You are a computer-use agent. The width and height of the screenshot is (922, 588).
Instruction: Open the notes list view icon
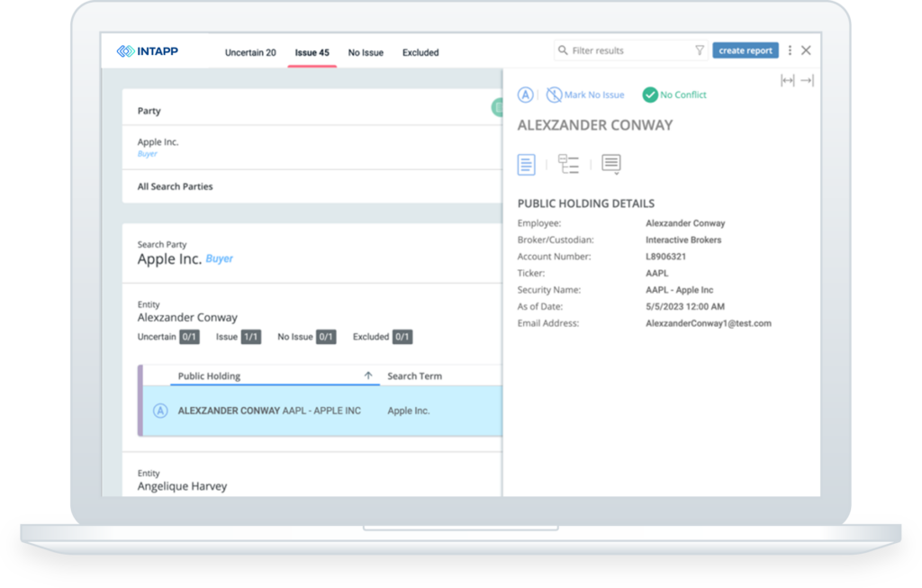click(x=611, y=164)
